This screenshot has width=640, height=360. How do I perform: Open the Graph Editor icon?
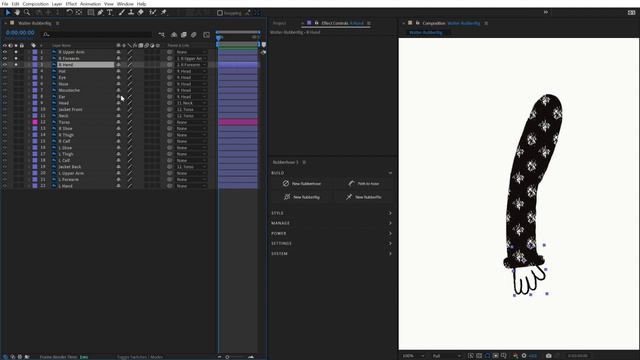coord(207,35)
